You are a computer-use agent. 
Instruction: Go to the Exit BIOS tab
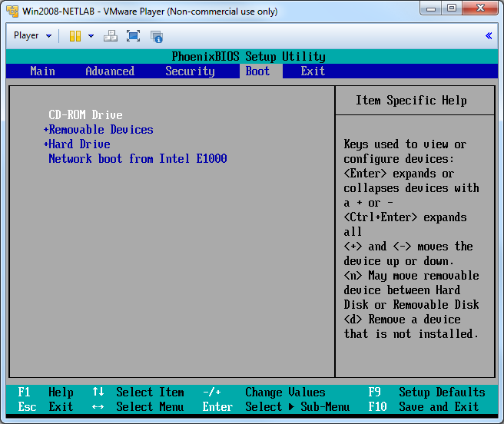(313, 71)
